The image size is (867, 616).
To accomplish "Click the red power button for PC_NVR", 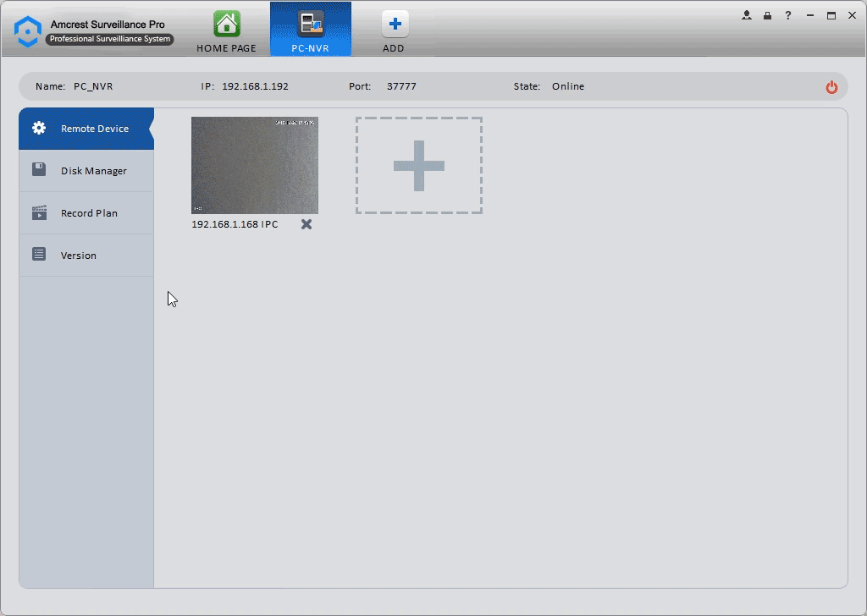I will click(831, 87).
